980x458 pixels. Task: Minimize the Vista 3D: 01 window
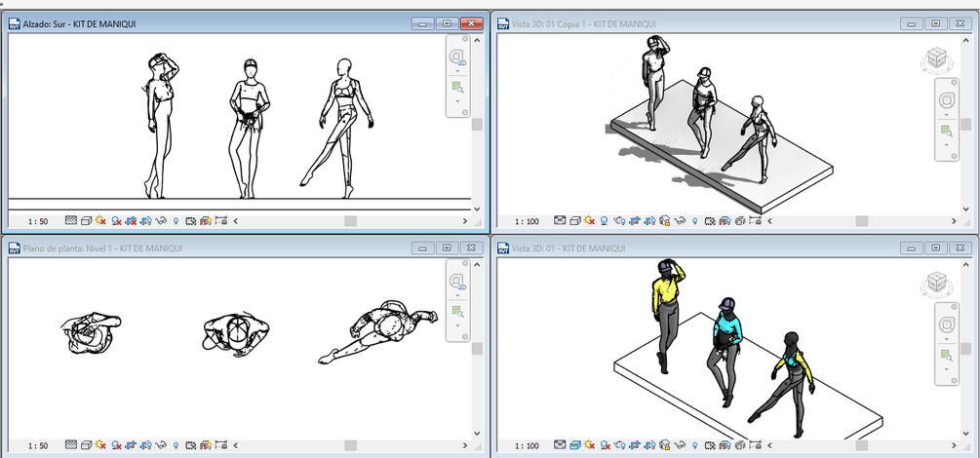[911, 248]
